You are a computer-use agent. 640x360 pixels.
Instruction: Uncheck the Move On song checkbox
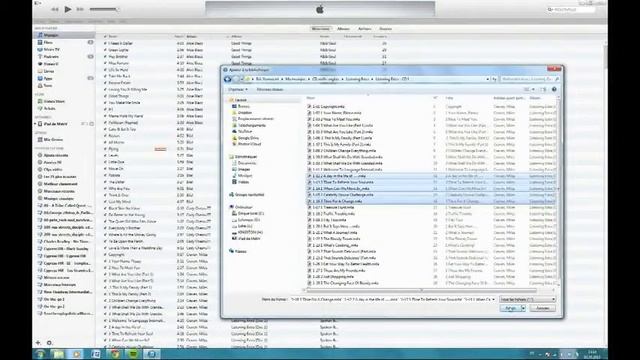point(105,169)
